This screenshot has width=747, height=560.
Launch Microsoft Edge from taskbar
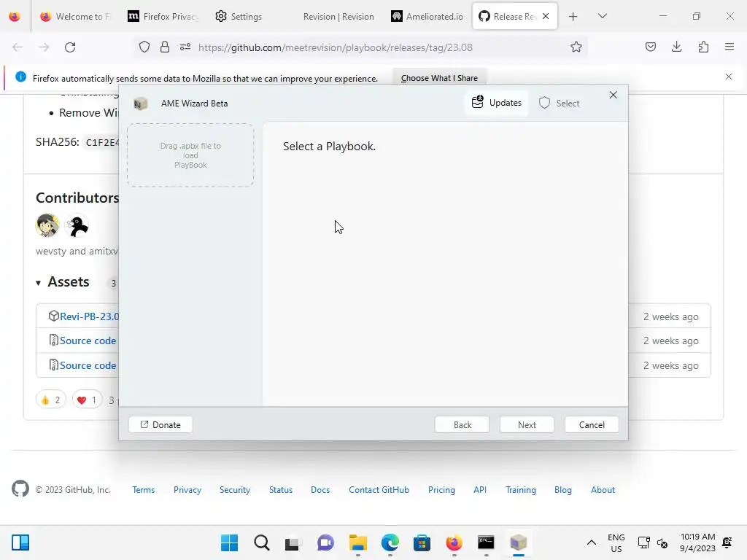(x=390, y=542)
